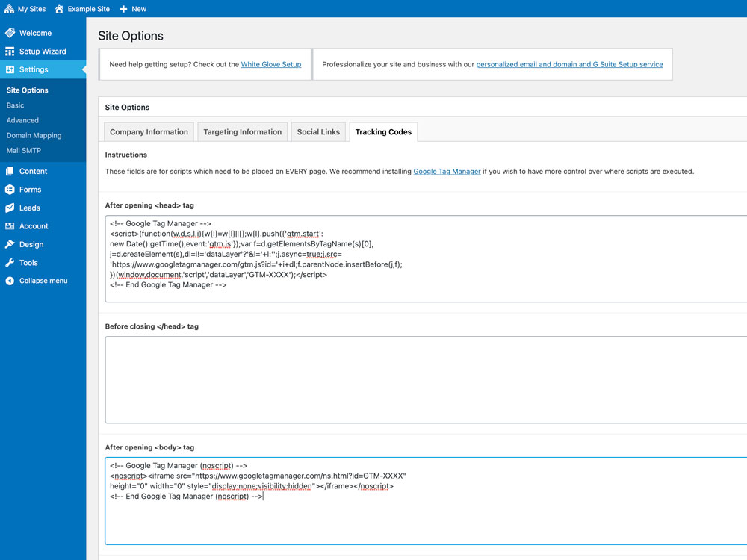Click the Settings sliders icon

point(10,69)
